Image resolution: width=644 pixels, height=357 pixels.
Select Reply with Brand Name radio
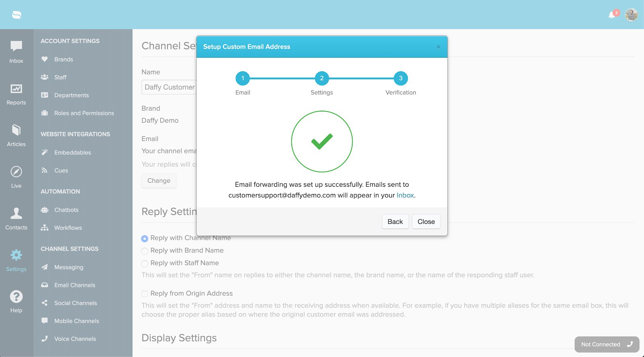(x=145, y=251)
